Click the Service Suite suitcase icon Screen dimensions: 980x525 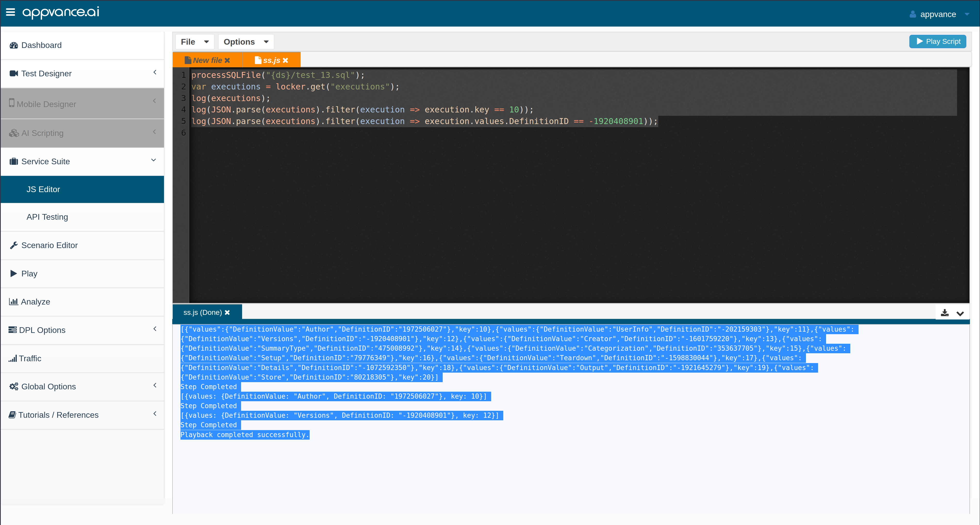(14, 161)
